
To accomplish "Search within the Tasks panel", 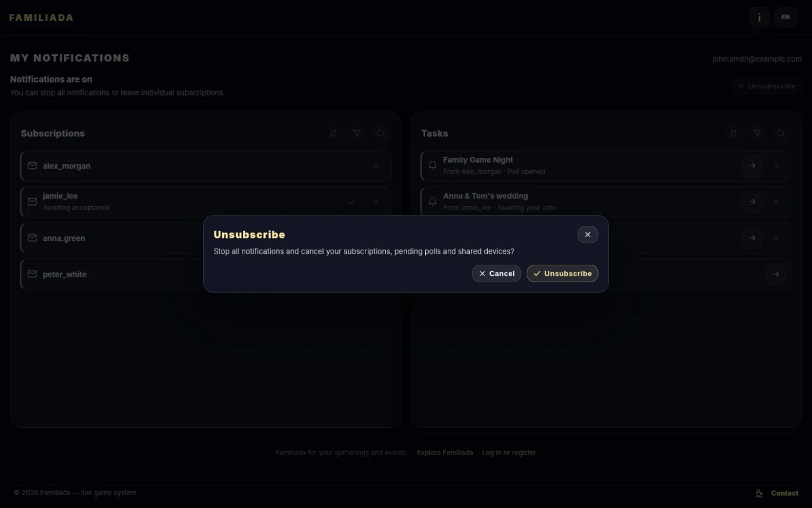I will (781, 134).
